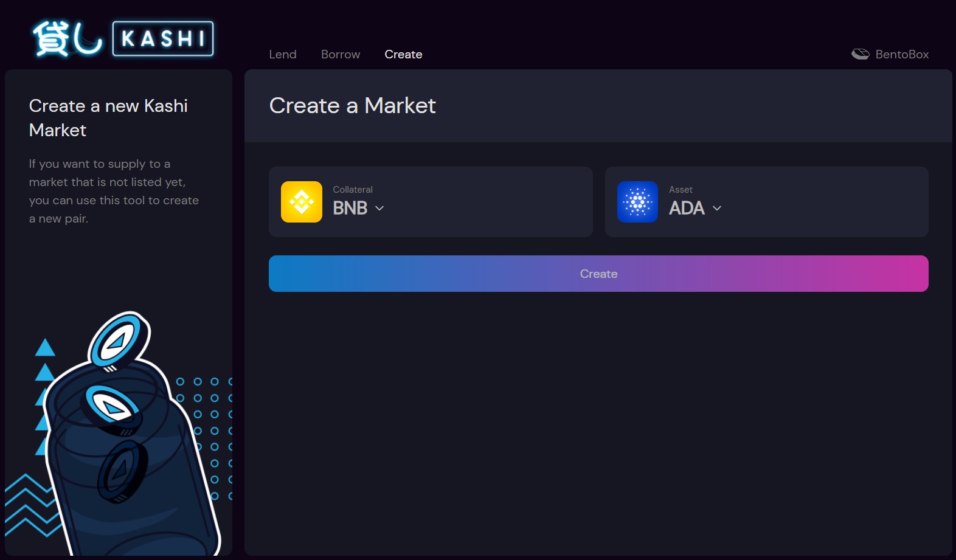Click the Create a Market heading
956x560 pixels.
point(353,106)
